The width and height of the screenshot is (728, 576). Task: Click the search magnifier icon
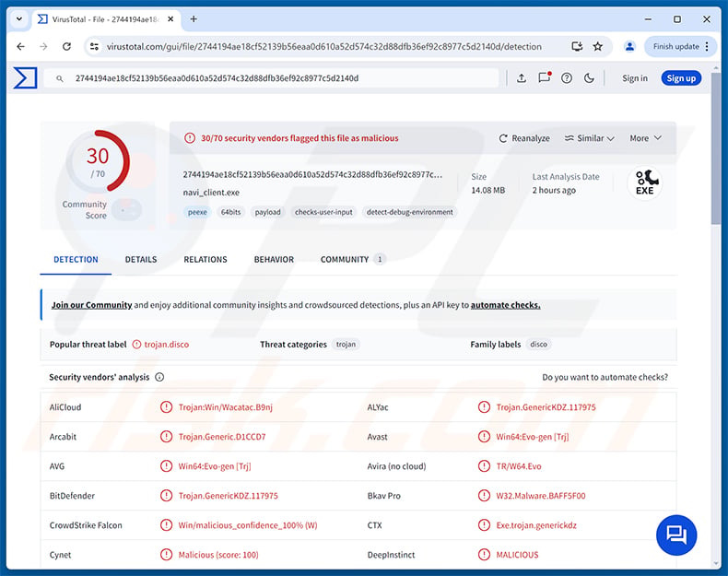[60, 78]
